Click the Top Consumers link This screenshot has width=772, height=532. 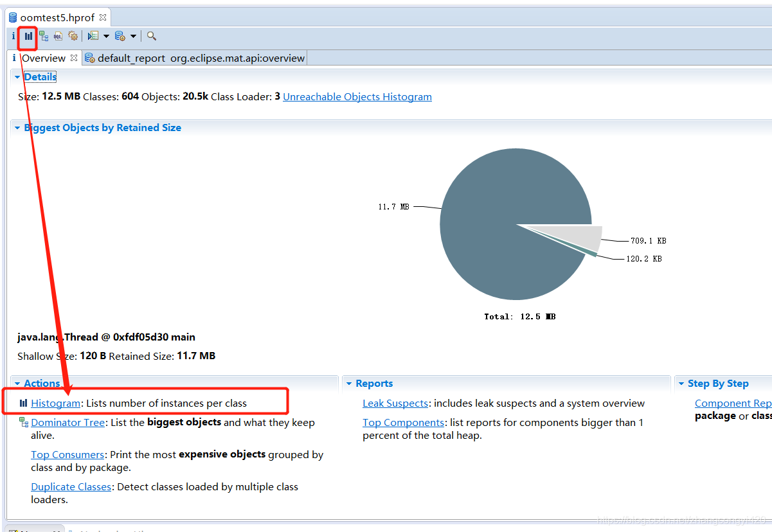[x=67, y=455]
